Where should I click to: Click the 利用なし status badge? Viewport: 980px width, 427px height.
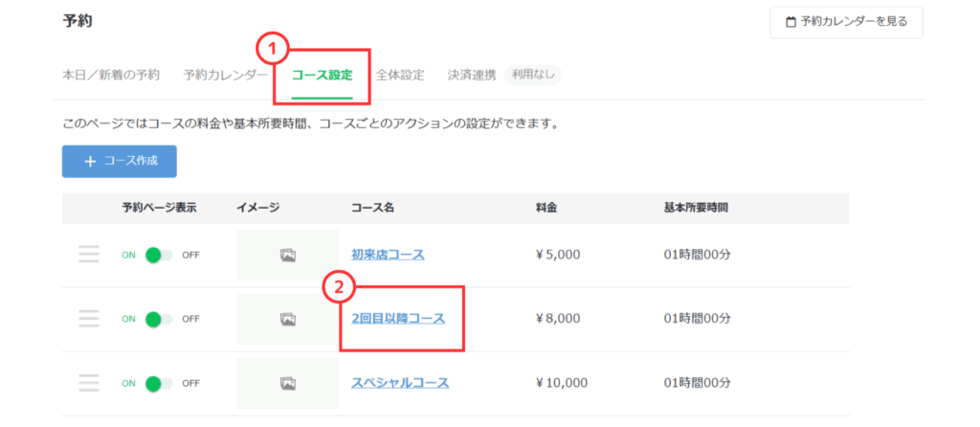pyautogui.click(x=533, y=75)
